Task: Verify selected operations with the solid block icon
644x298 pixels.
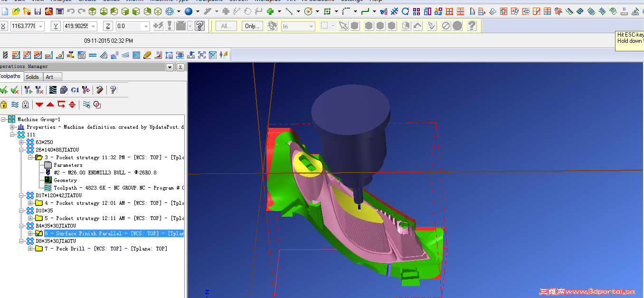Action: coord(64,90)
